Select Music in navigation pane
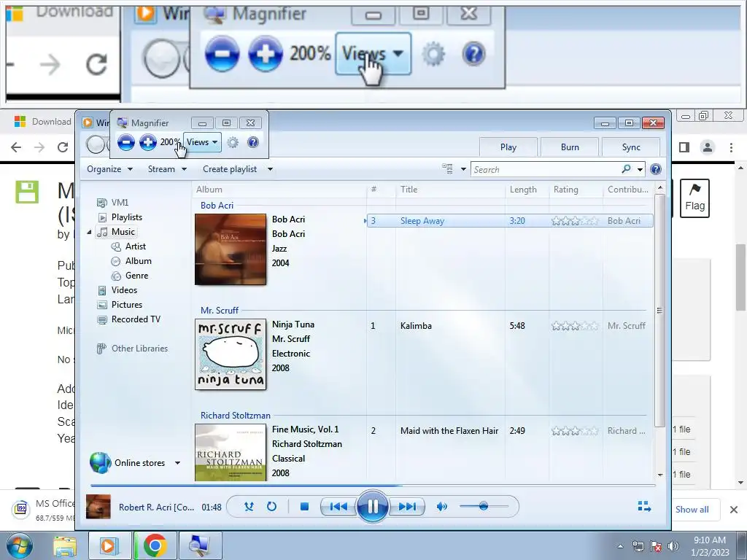Screen dimensions: 747x560 pos(117,232)
